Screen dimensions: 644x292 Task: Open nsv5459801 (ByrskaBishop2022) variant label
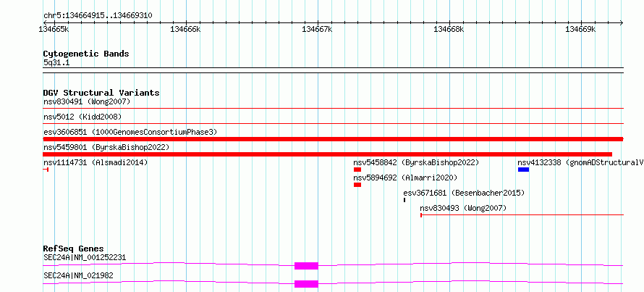pos(106,147)
